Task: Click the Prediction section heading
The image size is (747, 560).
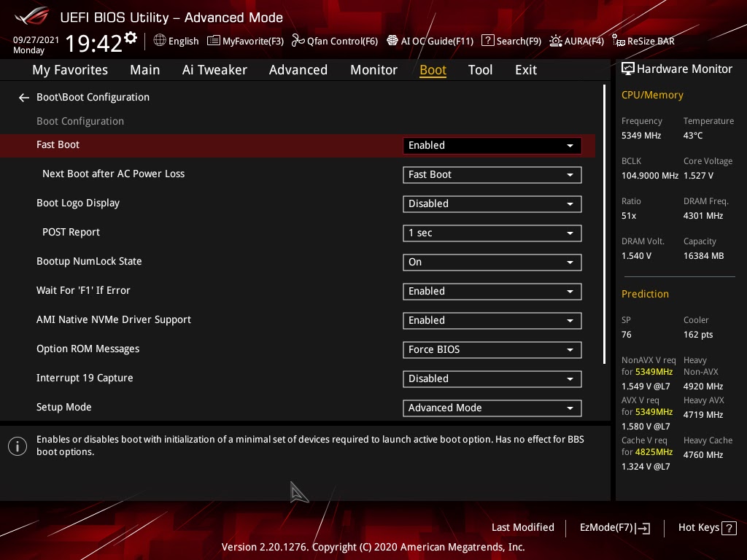Action: pyautogui.click(x=645, y=295)
